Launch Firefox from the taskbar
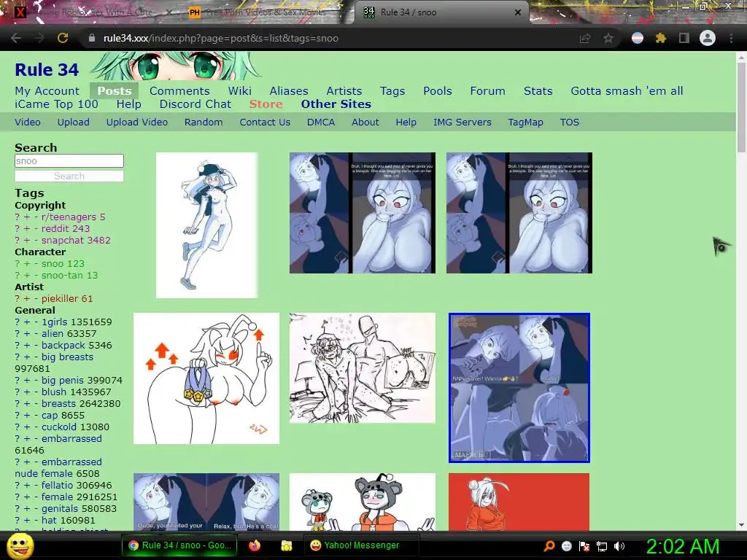Viewport: 747px width, 560px height. point(255,545)
